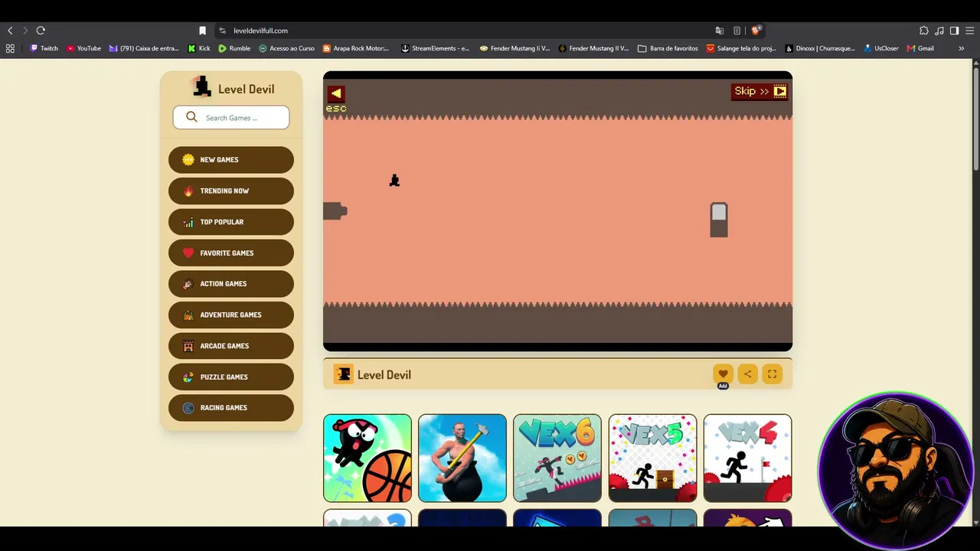Click the translate page icon in address bar
Viewport: 980px width, 551px height.
pyautogui.click(x=720, y=31)
